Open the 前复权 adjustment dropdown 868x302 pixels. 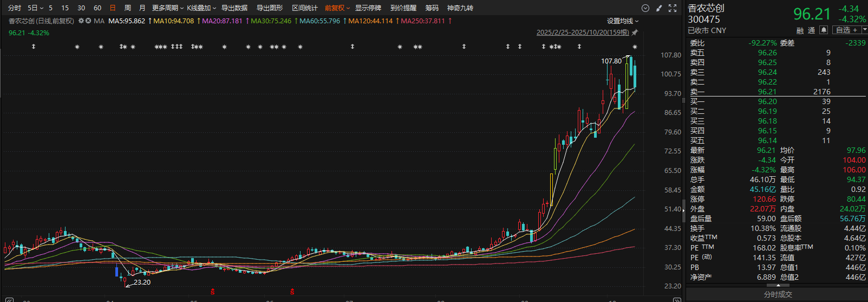click(x=337, y=8)
